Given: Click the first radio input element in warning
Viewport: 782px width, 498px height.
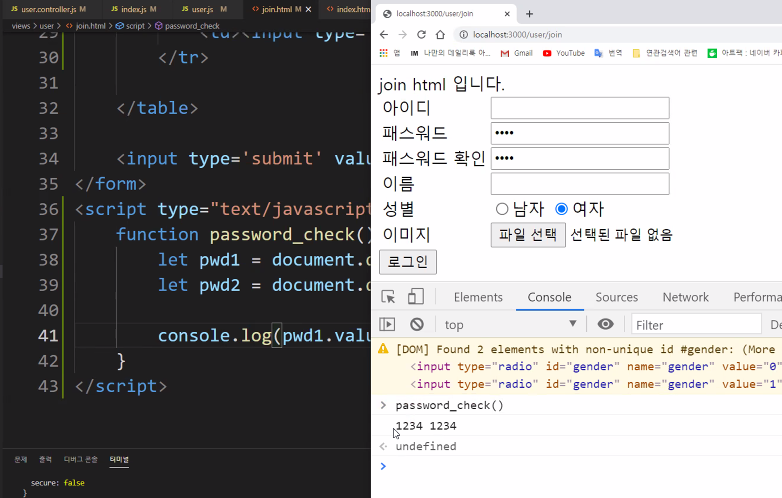Looking at the screenshot, I should (x=595, y=366).
